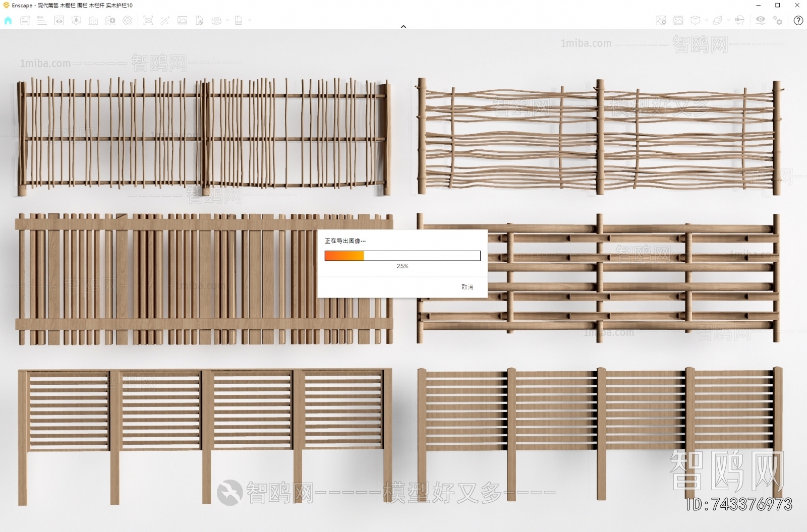Expand the EXE export dropdown arrow
This screenshot has height=532, width=807.
[250, 21]
